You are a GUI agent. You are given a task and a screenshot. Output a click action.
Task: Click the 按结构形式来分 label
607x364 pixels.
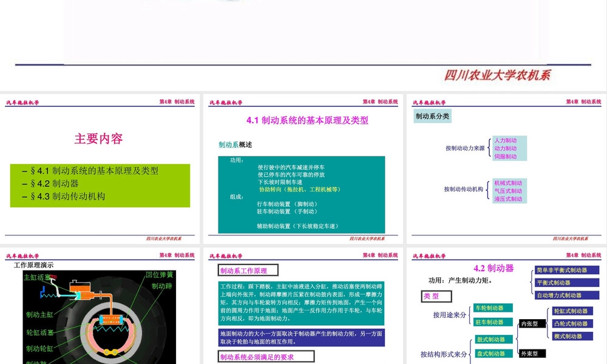coord(444,354)
